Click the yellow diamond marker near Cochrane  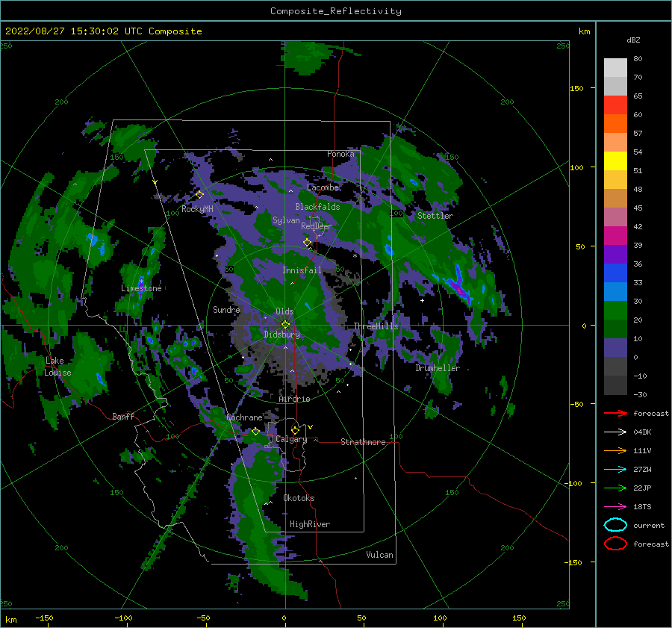(x=255, y=432)
